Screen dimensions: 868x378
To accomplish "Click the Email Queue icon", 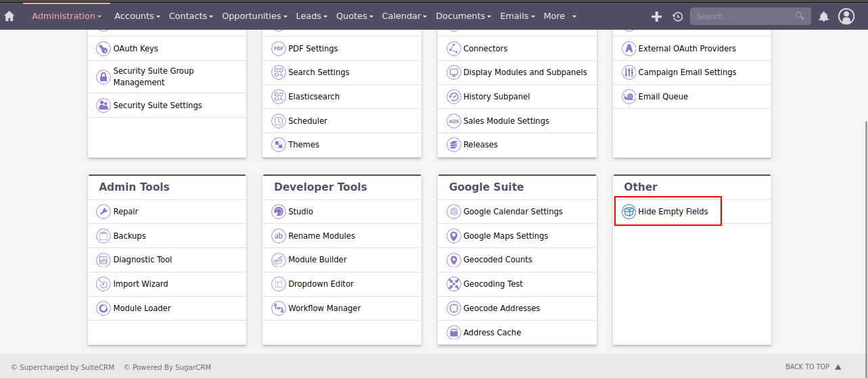I will 629,97.
